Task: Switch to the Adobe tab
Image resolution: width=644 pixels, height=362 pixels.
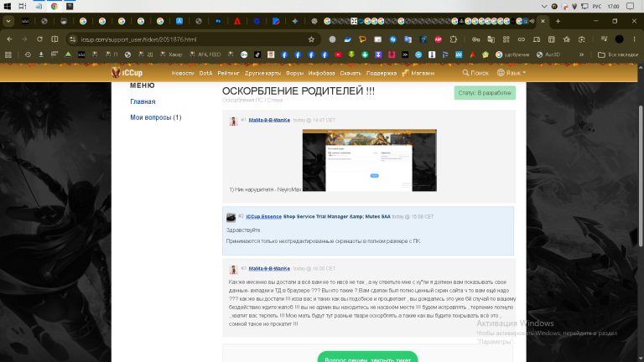Action: click(237, 21)
